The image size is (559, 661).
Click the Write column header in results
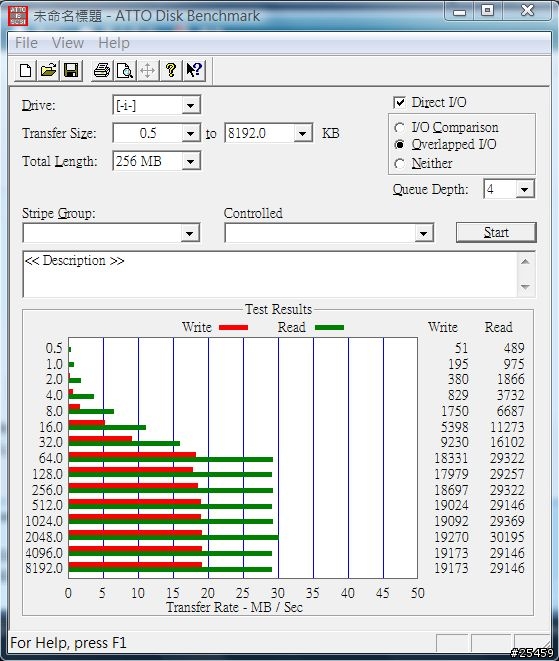443,327
